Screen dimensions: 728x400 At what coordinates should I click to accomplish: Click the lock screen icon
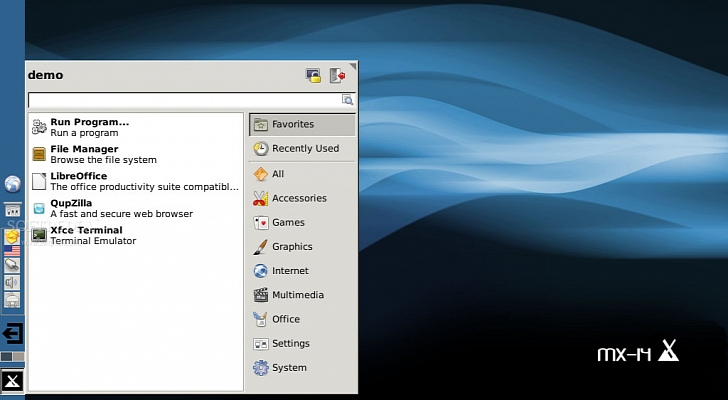[x=313, y=75]
